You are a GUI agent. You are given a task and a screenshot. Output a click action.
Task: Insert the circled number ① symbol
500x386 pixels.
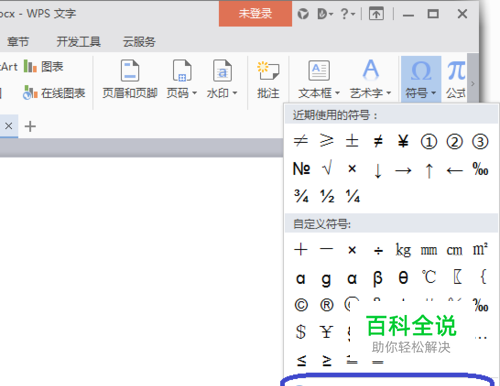click(x=429, y=142)
